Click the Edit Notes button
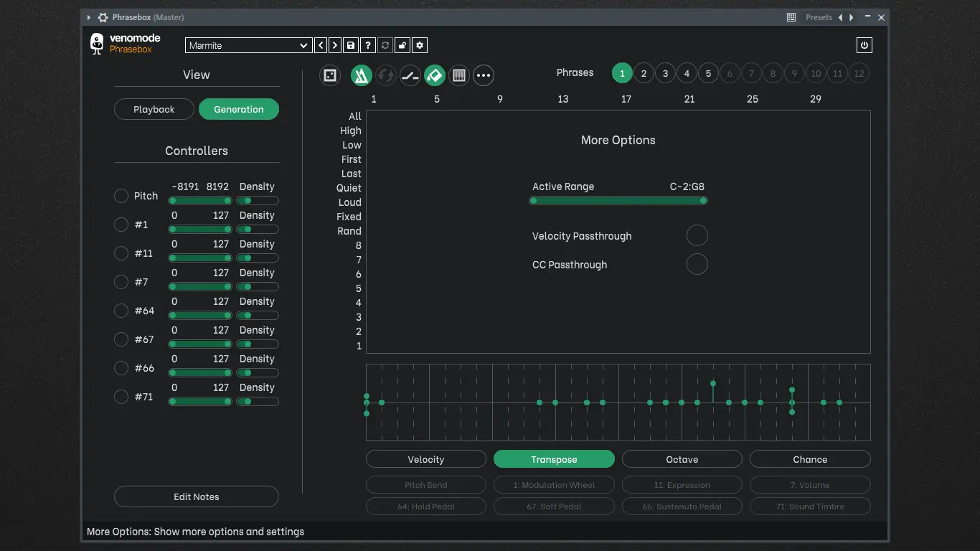 pos(197,496)
